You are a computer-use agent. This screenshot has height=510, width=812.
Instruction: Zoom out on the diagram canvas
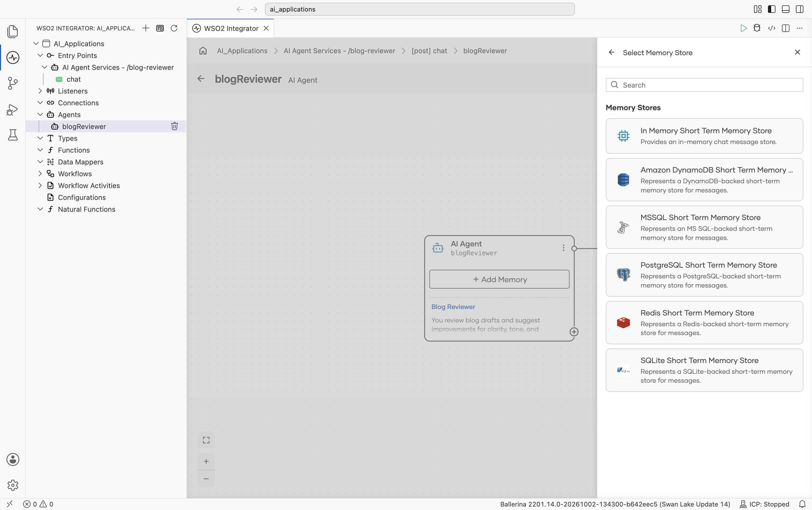pos(206,479)
